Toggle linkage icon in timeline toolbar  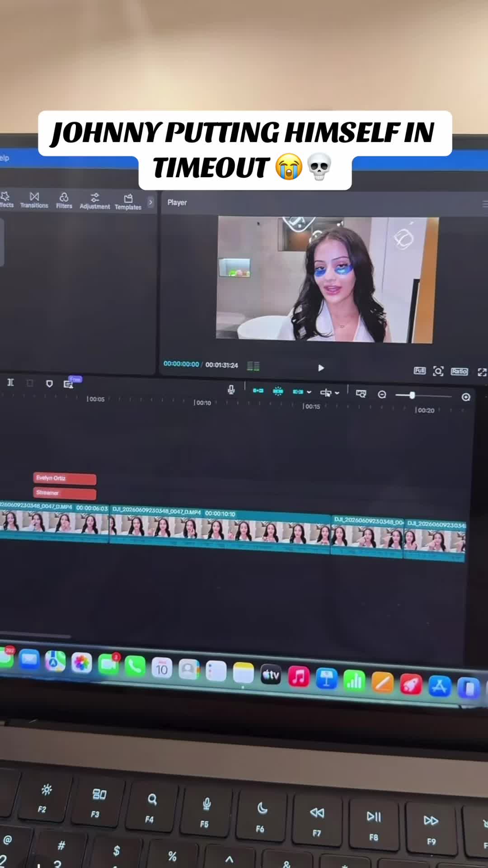coord(298,392)
